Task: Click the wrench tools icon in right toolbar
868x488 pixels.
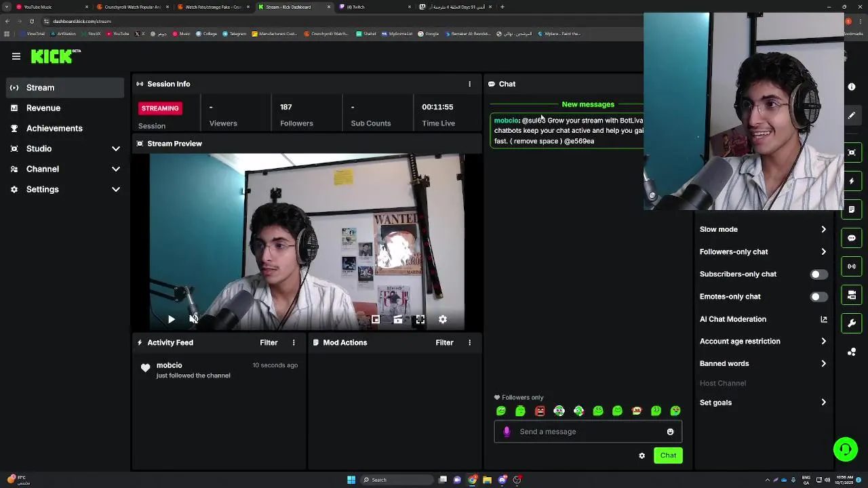Action: tap(852, 323)
